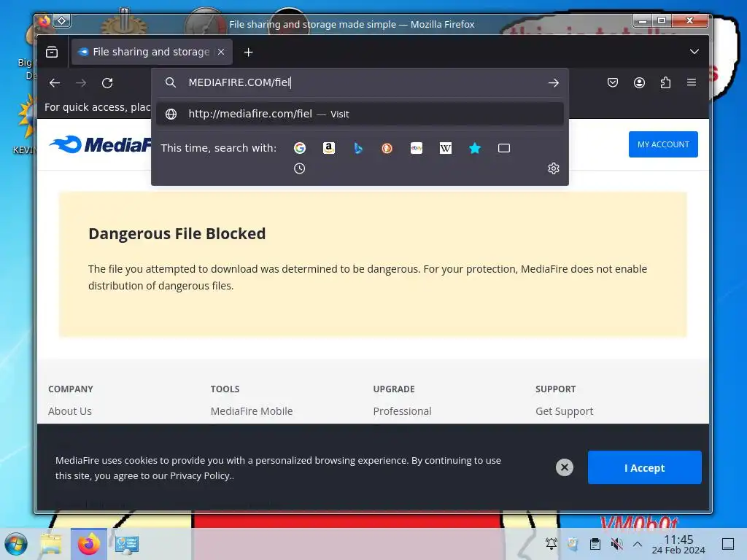Screen dimensions: 747x560
Task: Search this time with DuckDuckGo
Action: 387,148
